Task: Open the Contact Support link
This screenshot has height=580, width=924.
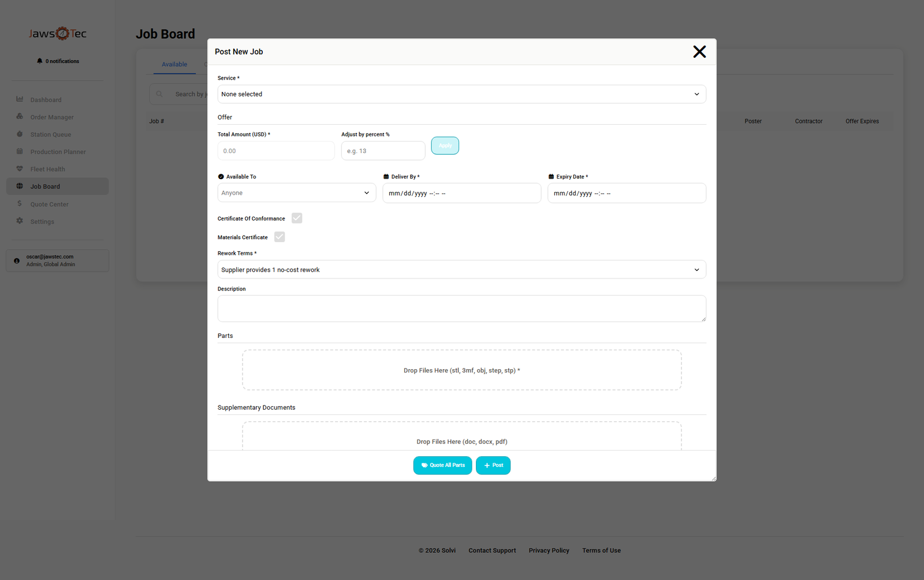Action: click(492, 551)
